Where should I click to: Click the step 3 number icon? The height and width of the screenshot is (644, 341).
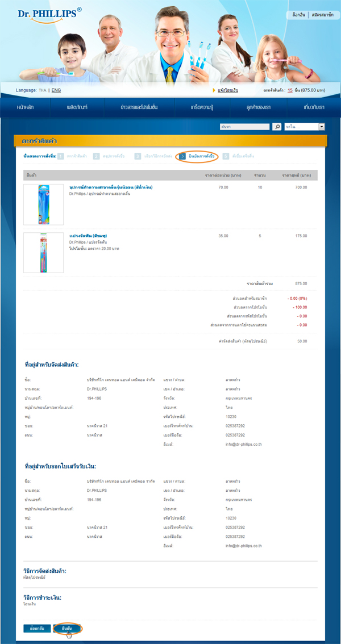point(138,156)
